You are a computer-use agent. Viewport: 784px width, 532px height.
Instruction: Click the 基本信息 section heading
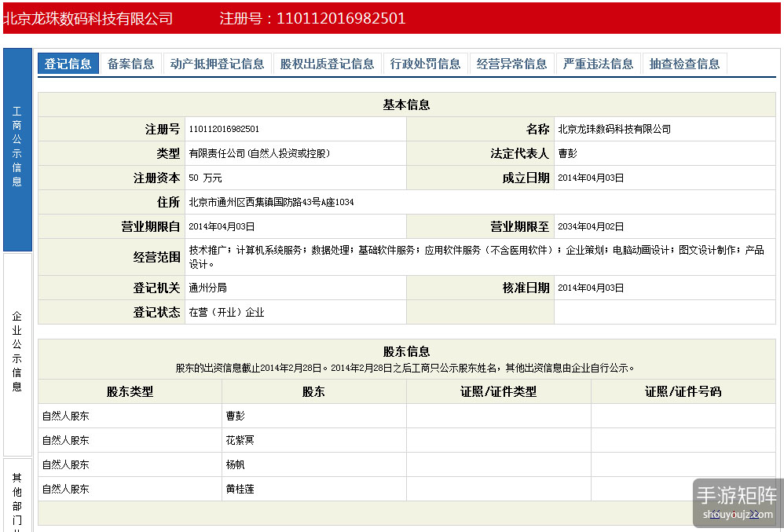[406, 105]
